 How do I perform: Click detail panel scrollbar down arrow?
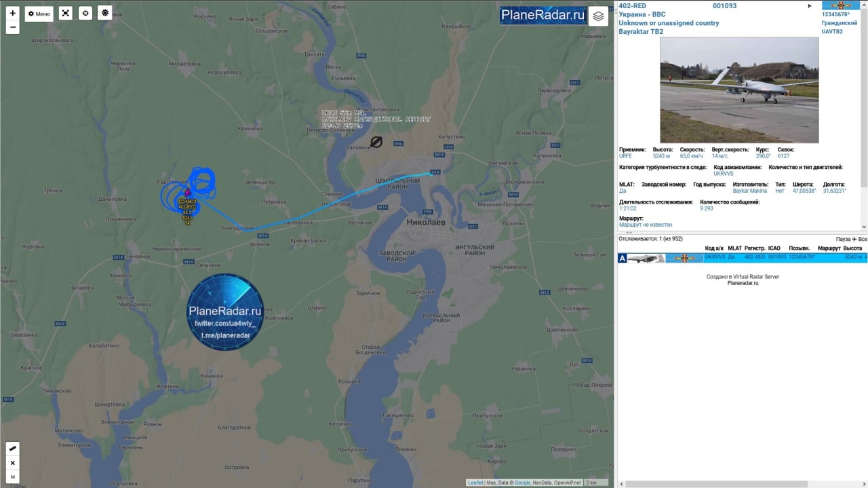pyautogui.click(x=864, y=227)
